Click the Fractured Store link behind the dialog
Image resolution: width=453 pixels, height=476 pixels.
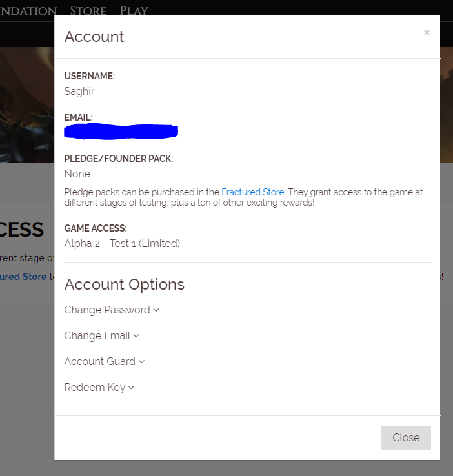point(26,277)
